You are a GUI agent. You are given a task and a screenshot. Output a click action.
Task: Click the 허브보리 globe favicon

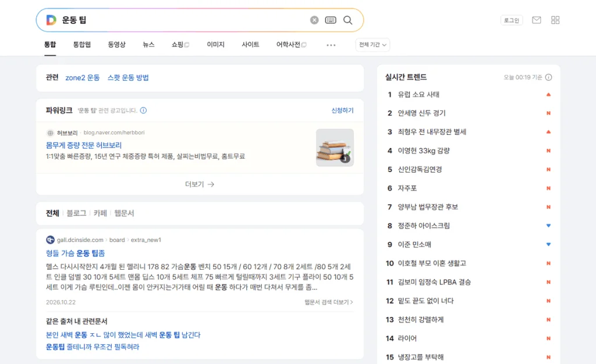50,133
